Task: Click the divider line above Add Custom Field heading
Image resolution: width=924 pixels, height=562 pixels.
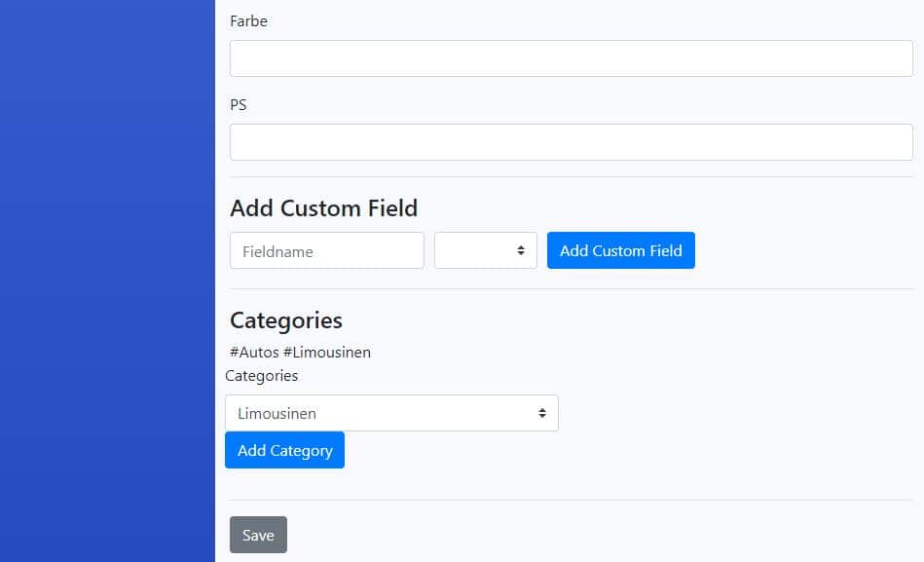Action: 571,177
